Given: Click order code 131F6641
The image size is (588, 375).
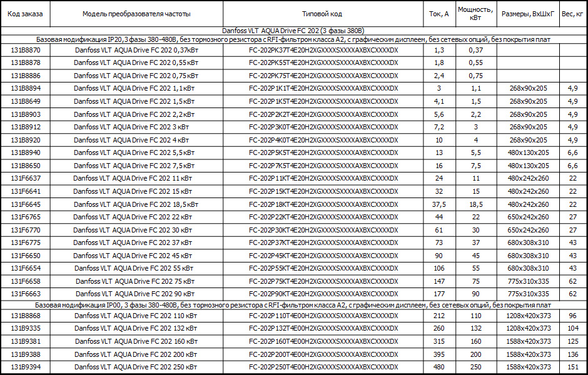Looking at the screenshot, I should click(x=26, y=191).
